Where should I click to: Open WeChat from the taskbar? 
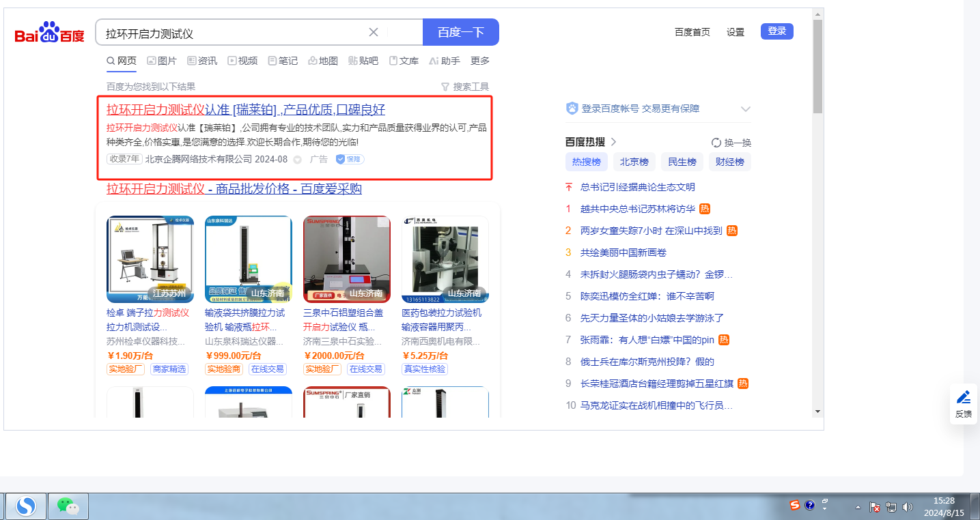(x=68, y=506)
